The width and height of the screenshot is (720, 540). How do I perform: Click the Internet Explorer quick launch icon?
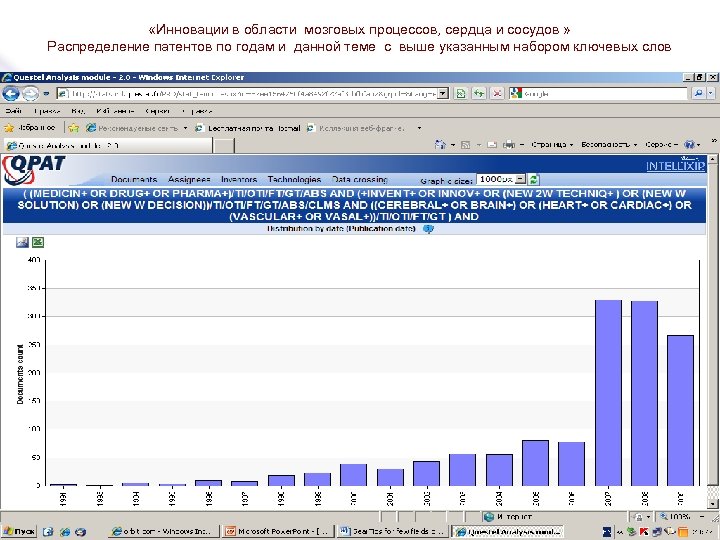[65, 532]
